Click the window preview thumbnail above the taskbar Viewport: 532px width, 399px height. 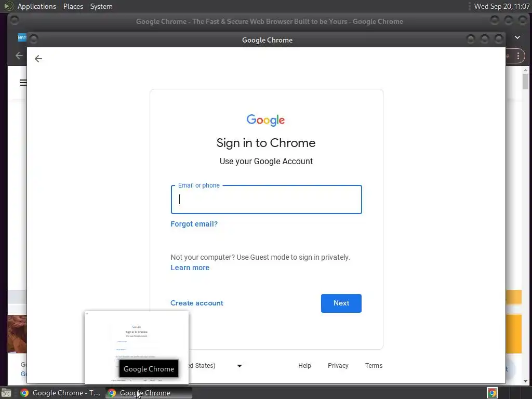(x=137, y=348)
